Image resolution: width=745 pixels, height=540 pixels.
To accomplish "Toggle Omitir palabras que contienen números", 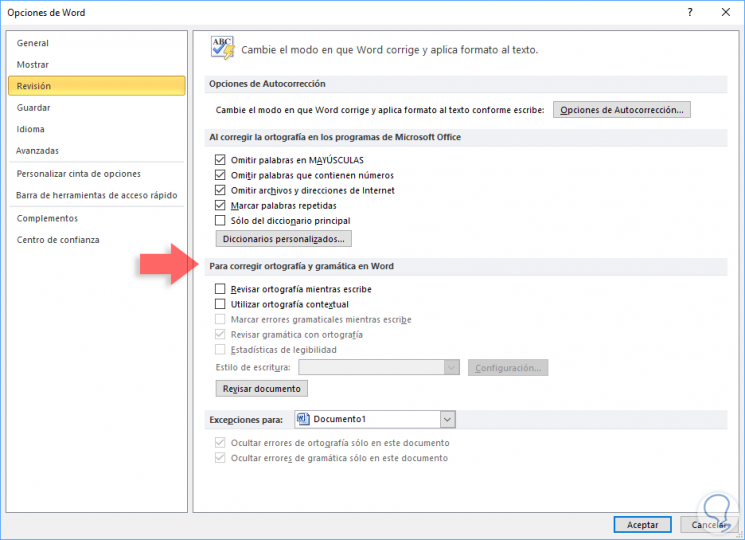I will click(220, 175).
